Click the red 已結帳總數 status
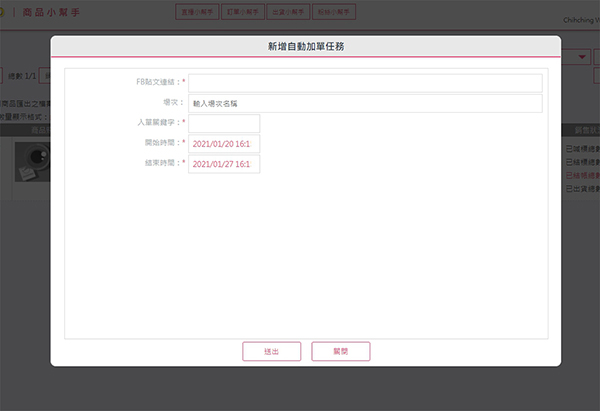 [x=581, y=174]
